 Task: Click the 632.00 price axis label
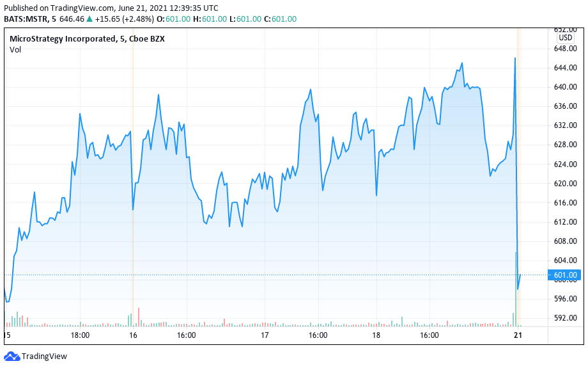coord(565,125)
